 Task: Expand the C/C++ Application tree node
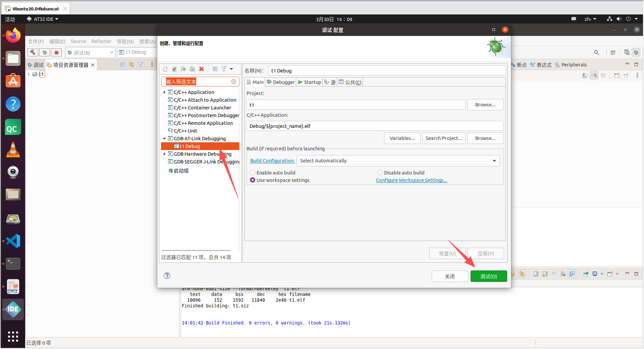[164, 92]
